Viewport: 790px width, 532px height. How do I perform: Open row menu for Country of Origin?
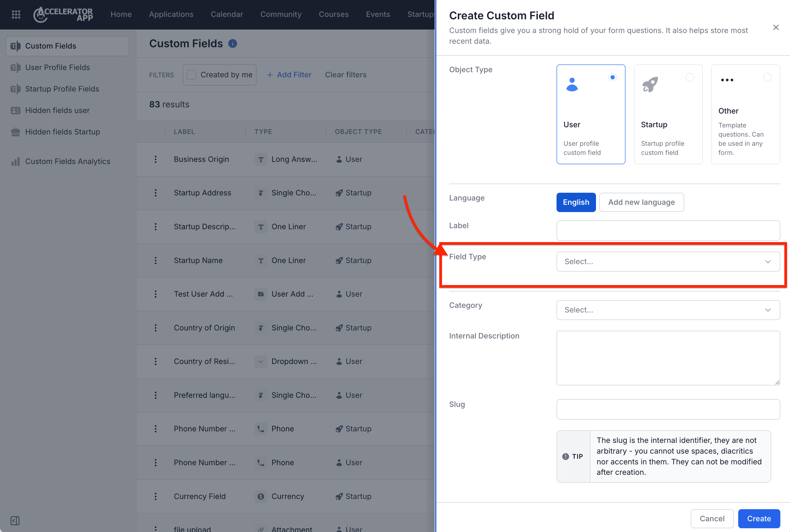click(x=156, y=328)
